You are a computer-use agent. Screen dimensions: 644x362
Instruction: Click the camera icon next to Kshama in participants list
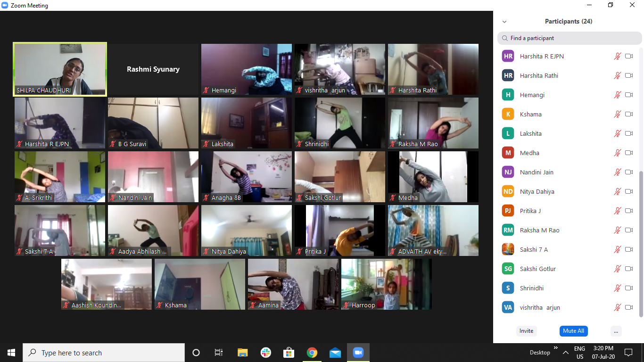coord(629,114)
